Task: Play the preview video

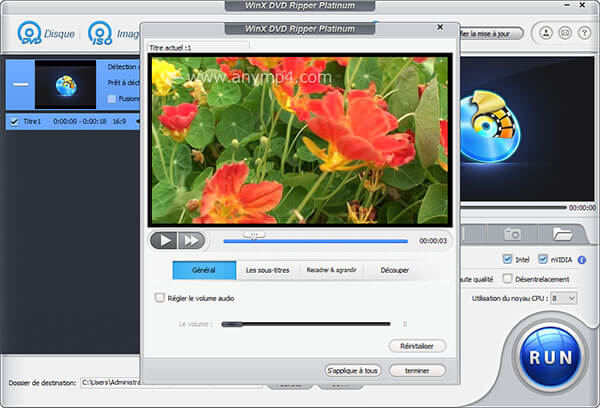Action: [164, 240]
